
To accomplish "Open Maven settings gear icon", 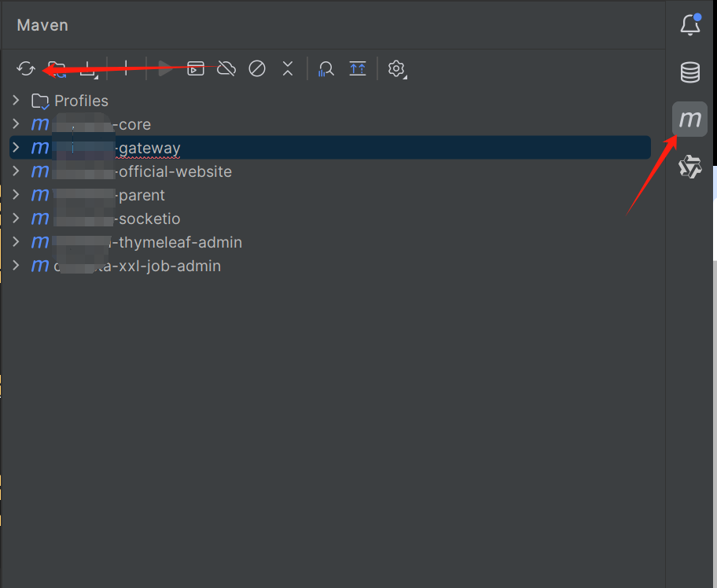I will tap(396, 69).
